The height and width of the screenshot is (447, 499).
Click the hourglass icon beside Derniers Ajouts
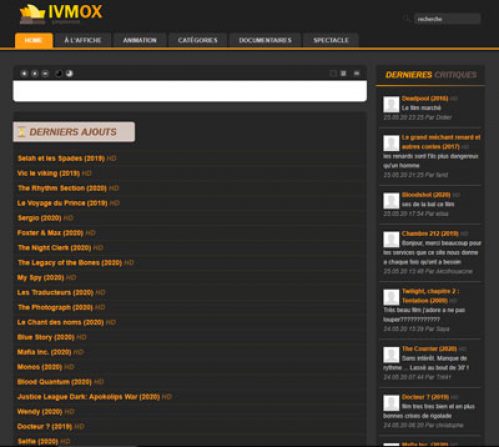[x=22, y=132]
